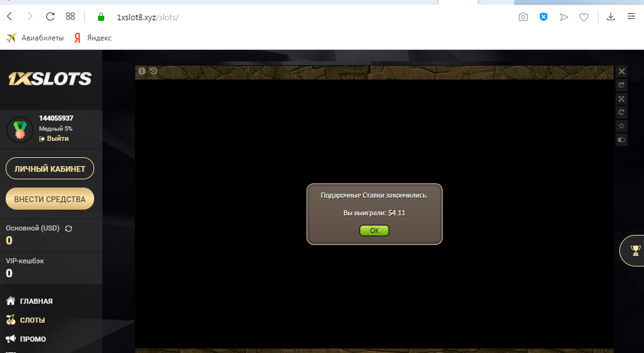Add game to favorites star
This screenshot has height=353, width=644.
tap(621, 126)
